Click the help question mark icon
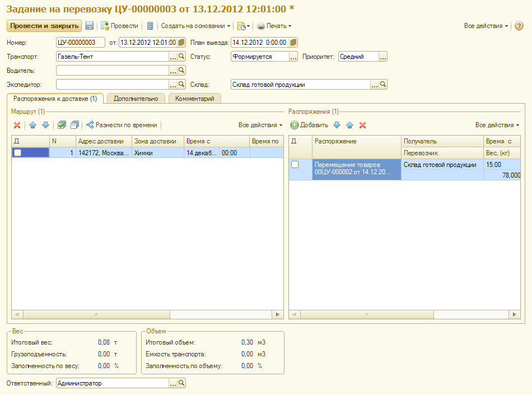 pyautogui.click(x=519, y=26)
